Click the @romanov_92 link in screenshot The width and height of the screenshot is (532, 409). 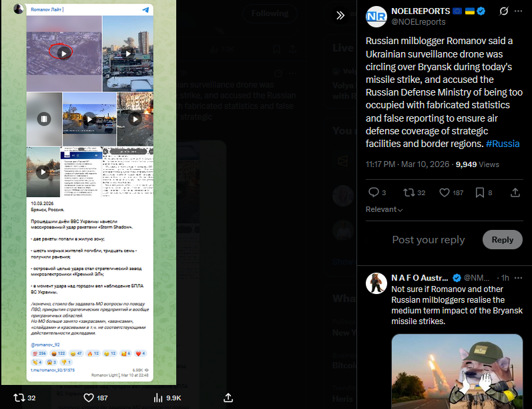pyautogui.click(x=45, y=344)
